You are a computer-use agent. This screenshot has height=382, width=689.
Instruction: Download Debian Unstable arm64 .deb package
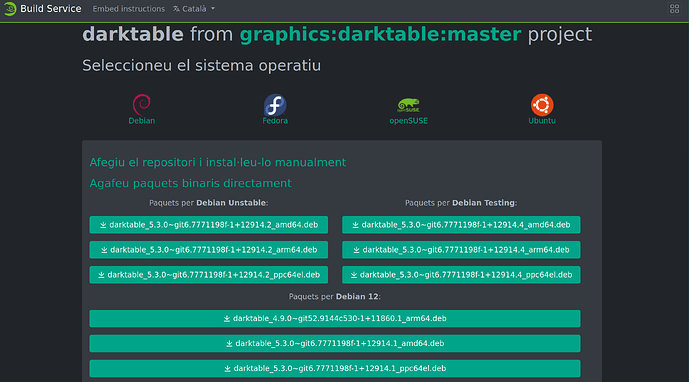[209, 250]
